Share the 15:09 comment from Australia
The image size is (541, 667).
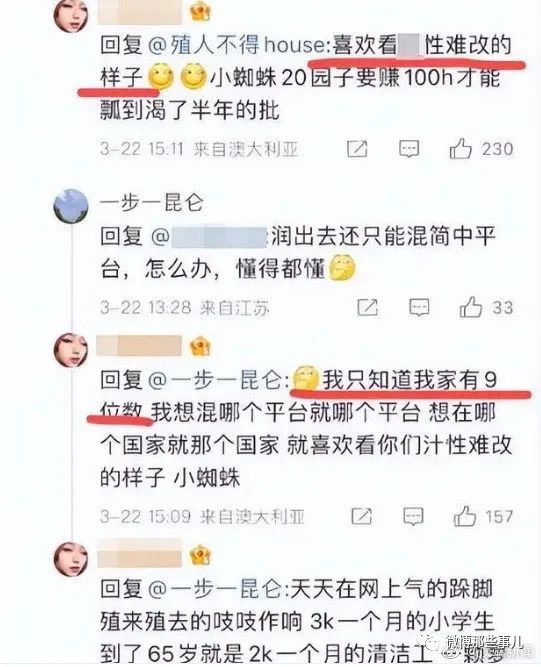point(362,516)
